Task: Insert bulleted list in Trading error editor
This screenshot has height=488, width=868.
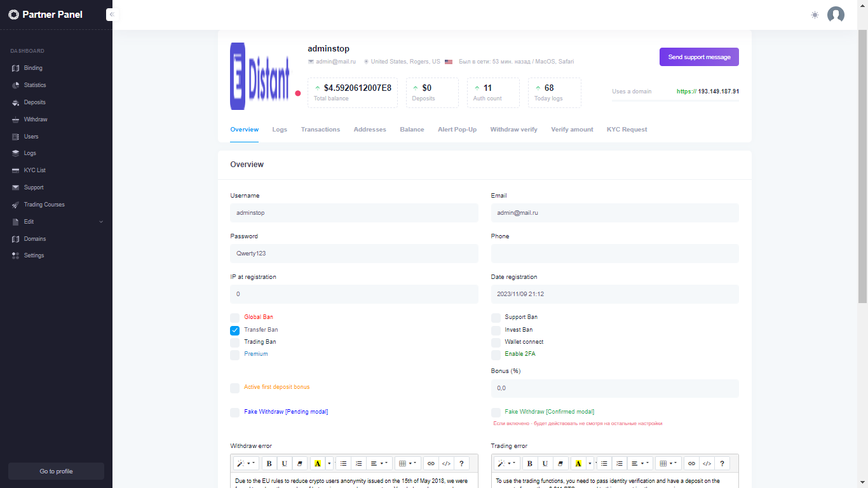Action: pyautogui.click(x=604, y=463)
